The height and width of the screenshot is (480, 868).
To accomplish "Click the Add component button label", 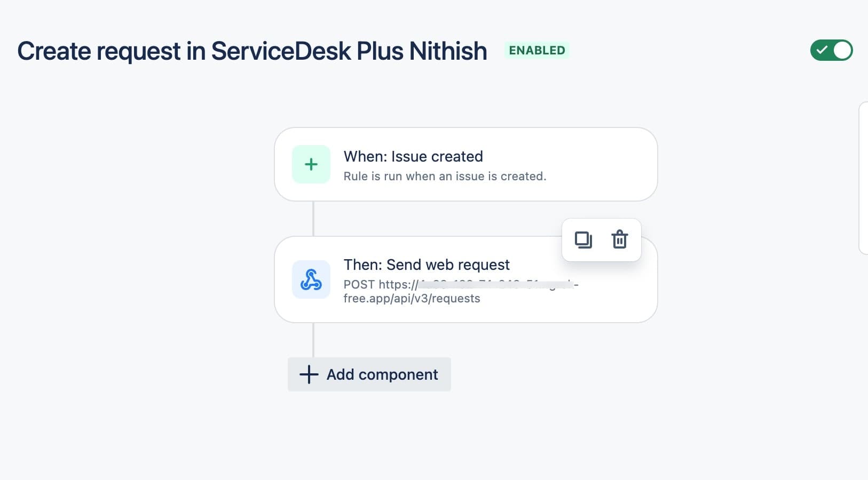I will [382, 374].
